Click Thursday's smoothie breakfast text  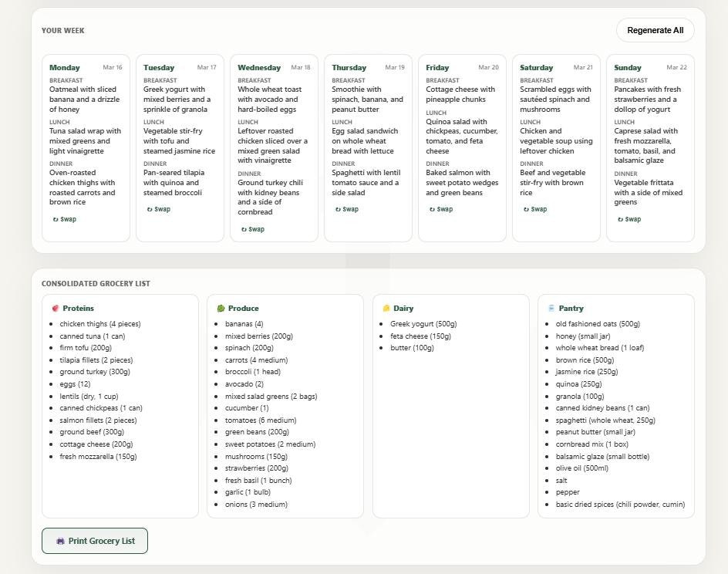(367, 100)
